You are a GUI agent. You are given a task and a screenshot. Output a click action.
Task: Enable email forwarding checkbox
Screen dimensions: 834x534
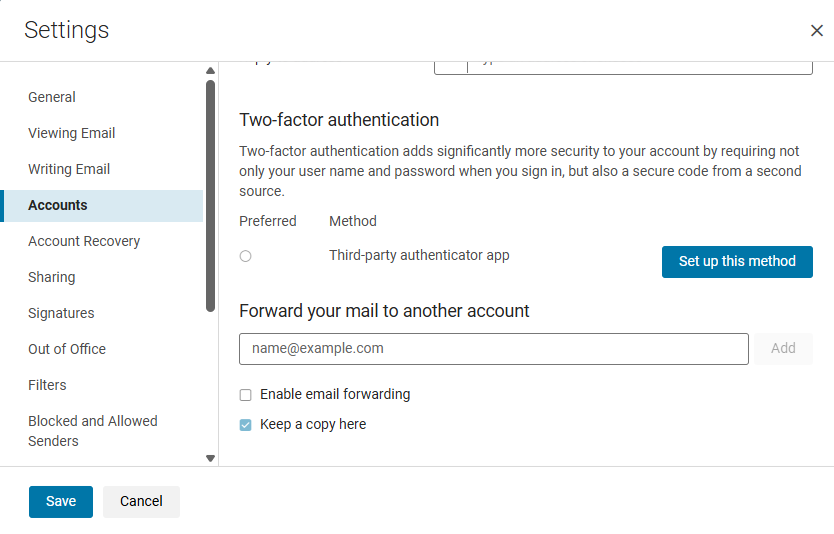pyautogui.click(x=246, y=395)
